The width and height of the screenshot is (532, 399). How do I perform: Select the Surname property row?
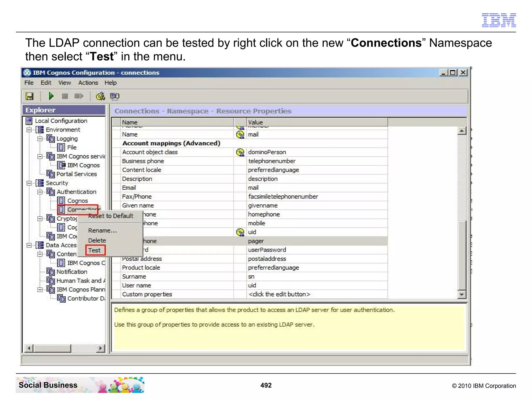250,277
